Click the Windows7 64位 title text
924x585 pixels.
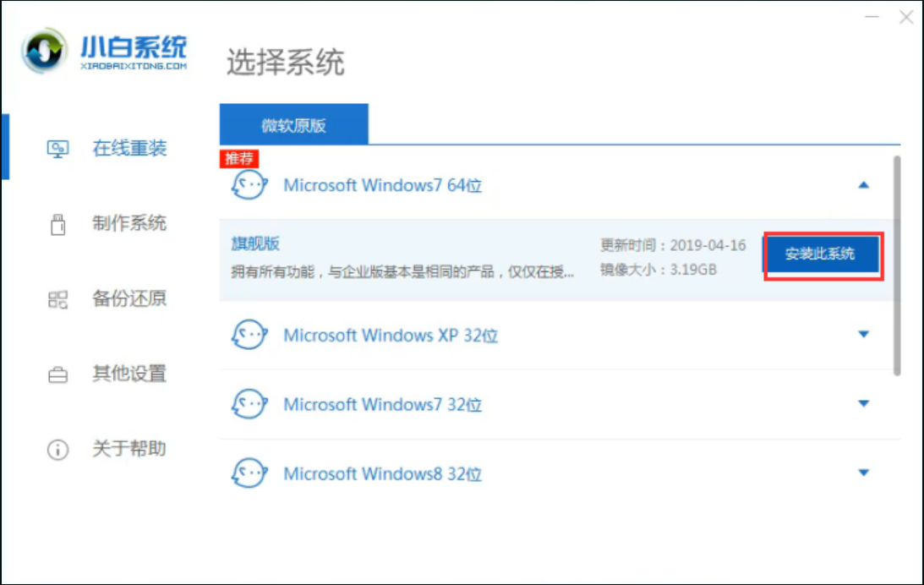click(x=383, y=185)
